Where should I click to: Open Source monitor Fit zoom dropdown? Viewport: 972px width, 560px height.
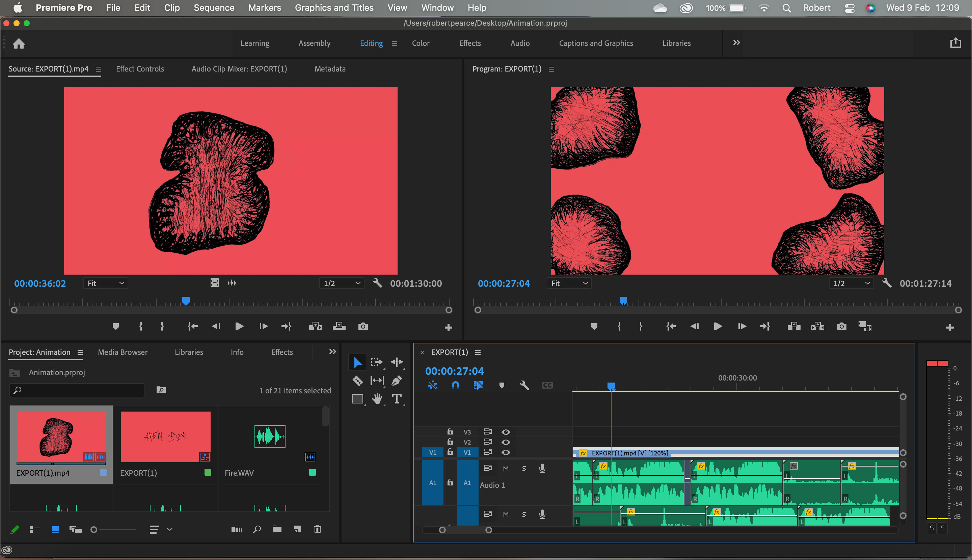(x=105, y=283)
